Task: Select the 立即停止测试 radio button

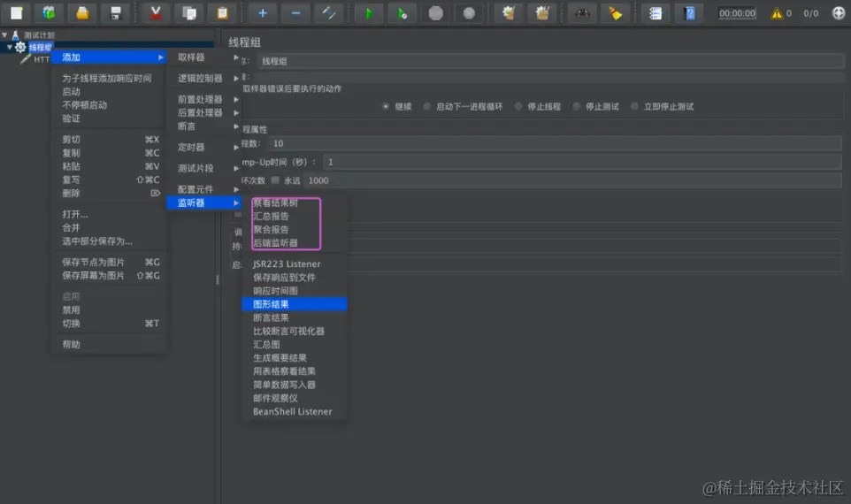Action: click(634, 106)
